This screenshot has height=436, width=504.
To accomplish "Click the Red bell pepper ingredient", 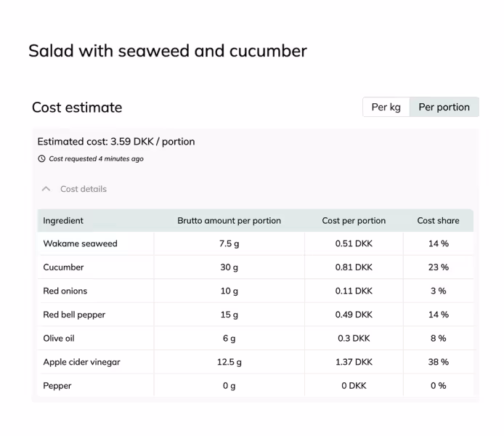I will [74, 315].
